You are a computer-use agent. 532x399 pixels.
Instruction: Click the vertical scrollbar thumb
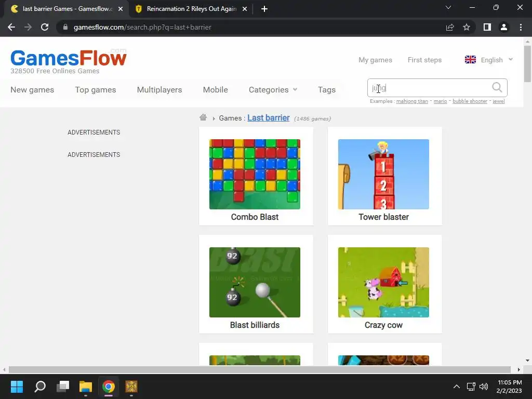(527, 64)
